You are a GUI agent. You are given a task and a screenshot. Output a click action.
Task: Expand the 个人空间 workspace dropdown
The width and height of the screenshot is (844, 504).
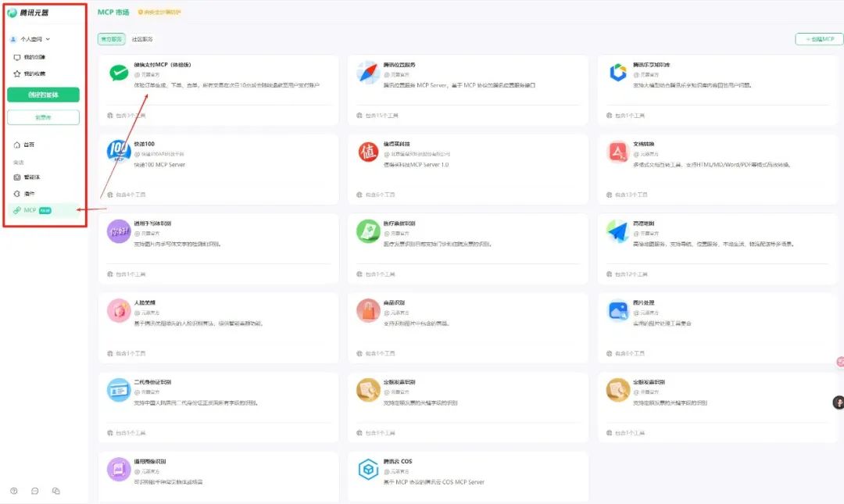(x=30, y=39)
